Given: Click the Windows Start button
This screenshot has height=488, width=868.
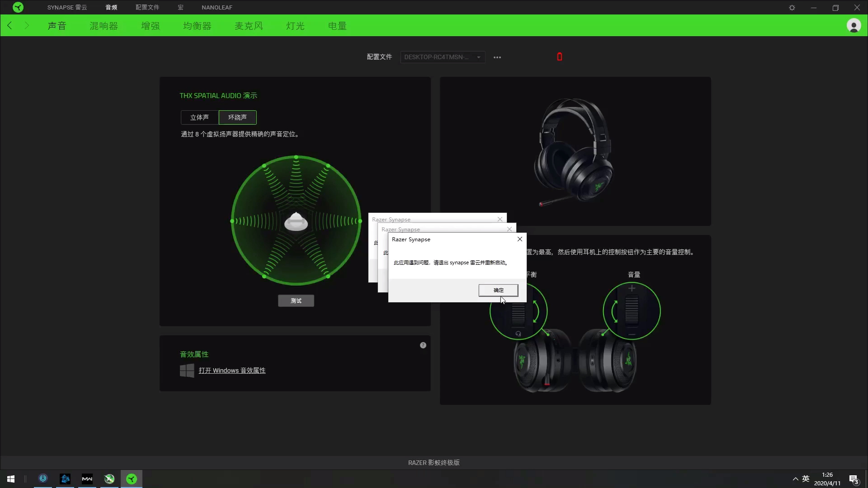Looking at the screenshot, I should pyautogui.click(x=11, y=479).
